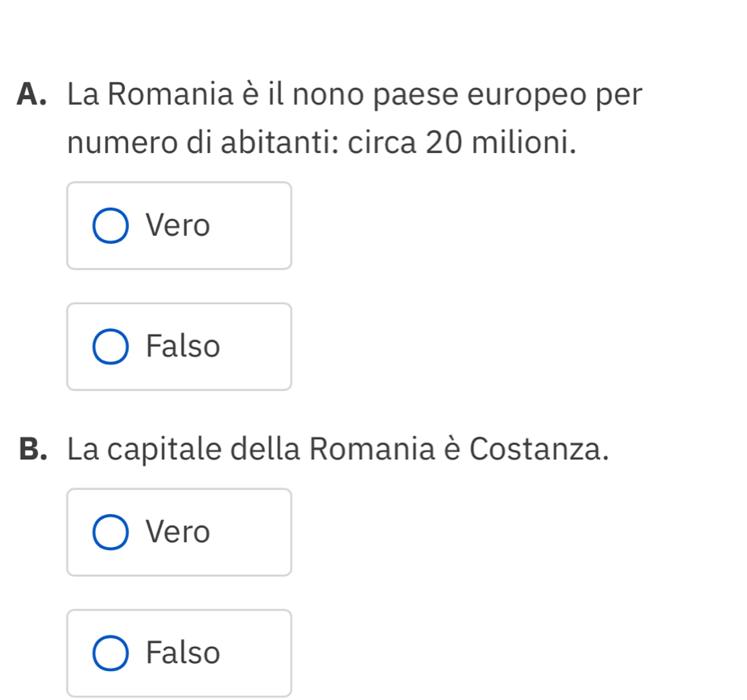Select the Vero radio button for question B
Screen dimensions: 747x700
tap(110, 533)
